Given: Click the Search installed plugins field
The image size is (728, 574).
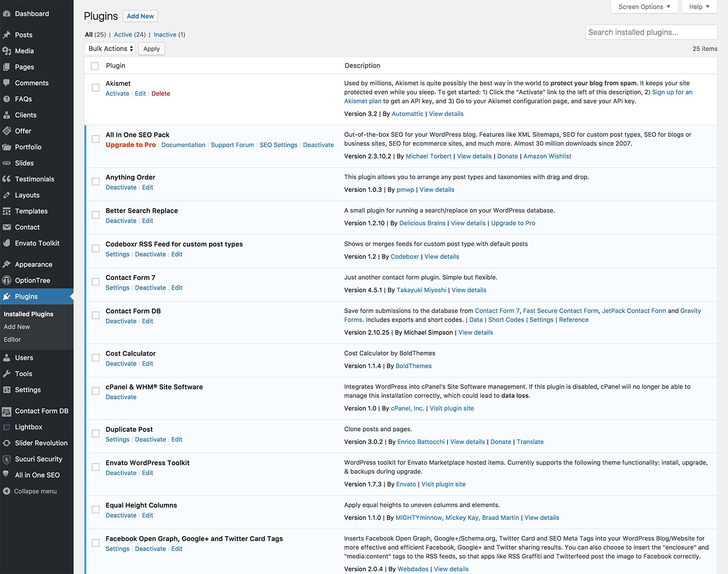Looking at the screenshot, I should [x=651, y=32].
